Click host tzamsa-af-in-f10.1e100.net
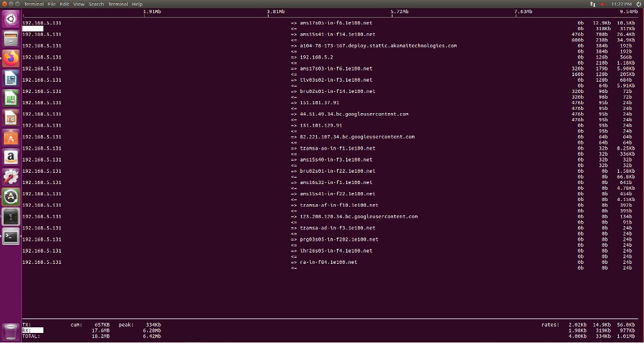The width and height of the screenshot is (644, 343). [339, 205]
